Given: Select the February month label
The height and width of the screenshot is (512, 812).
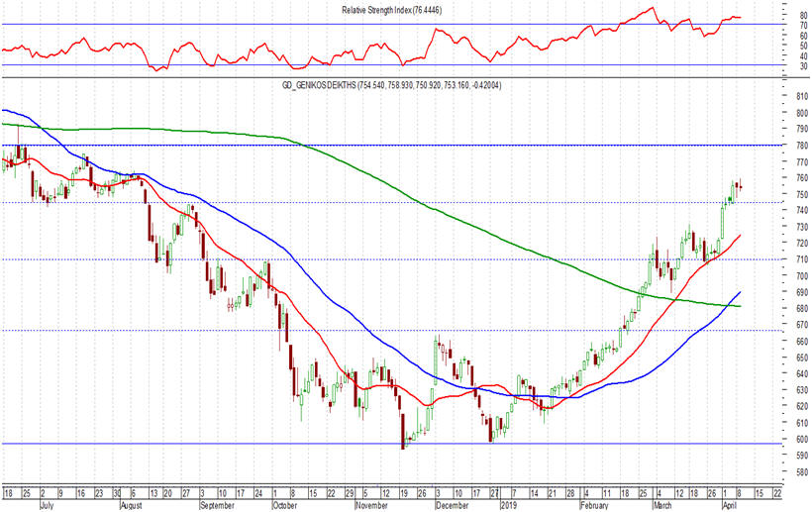Looking at the screenshot, I should coord(594,505).
